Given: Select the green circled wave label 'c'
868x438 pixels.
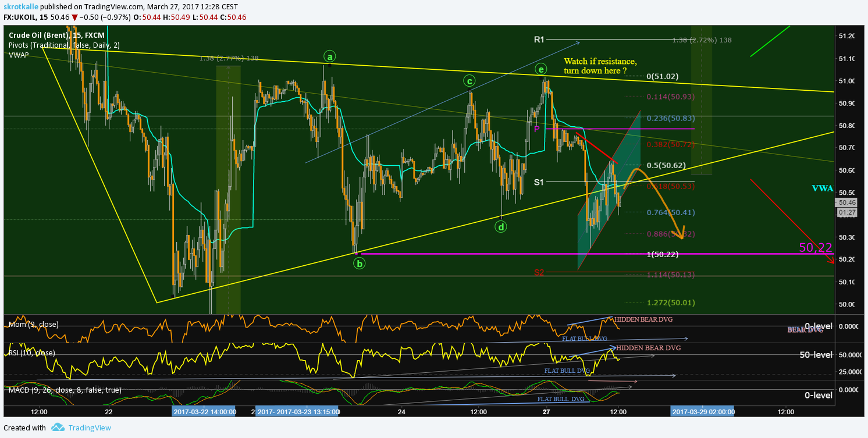Looking at the screenshot, I should (469, 80).
